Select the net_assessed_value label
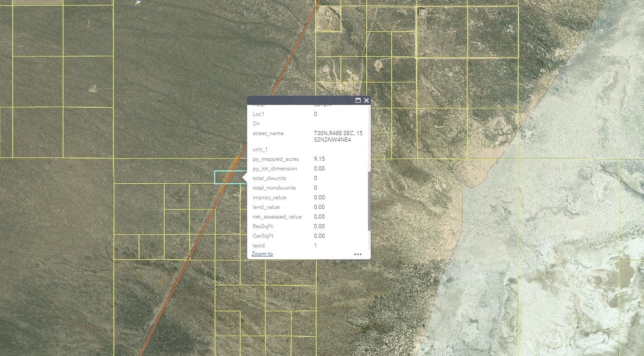The width and height of the screenshot is (644, 356). 277,217
